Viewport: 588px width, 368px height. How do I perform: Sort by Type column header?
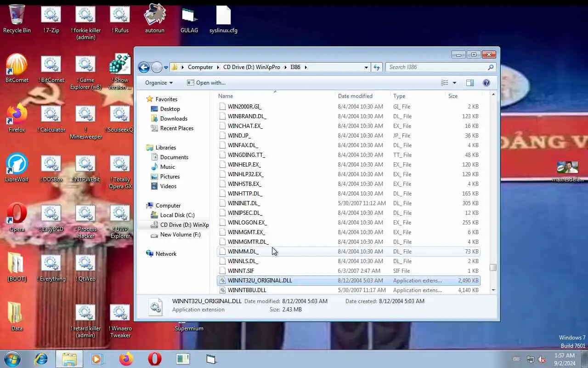pos(418,96)
